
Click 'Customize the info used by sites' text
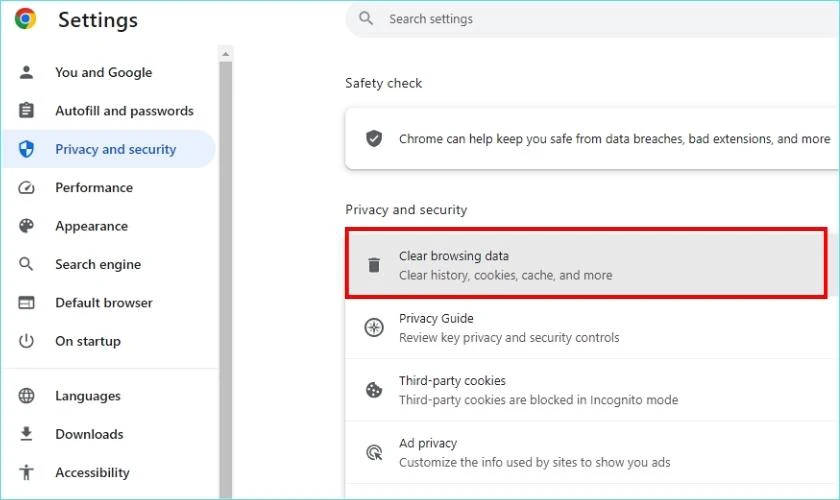[x=535, y=462]
